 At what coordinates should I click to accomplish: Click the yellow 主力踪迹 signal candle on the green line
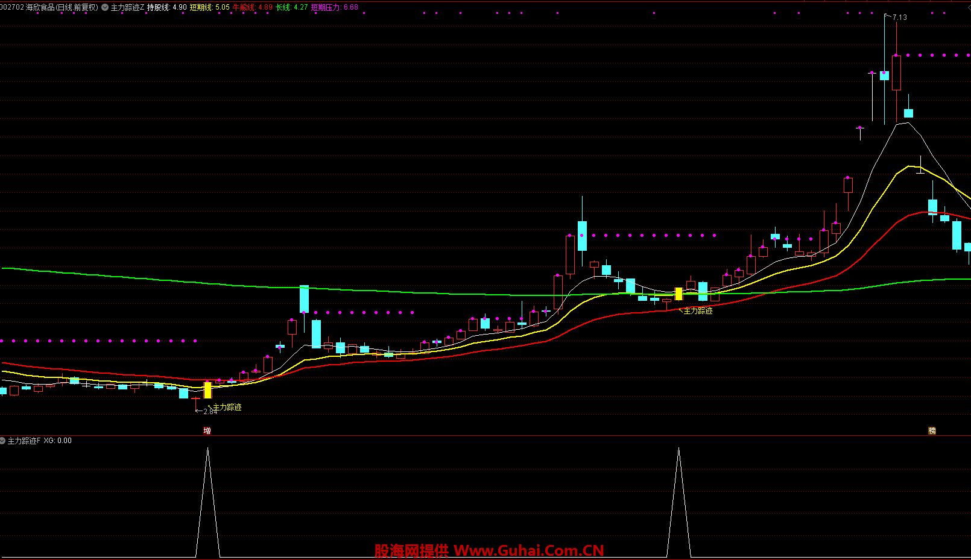point(678,294)
